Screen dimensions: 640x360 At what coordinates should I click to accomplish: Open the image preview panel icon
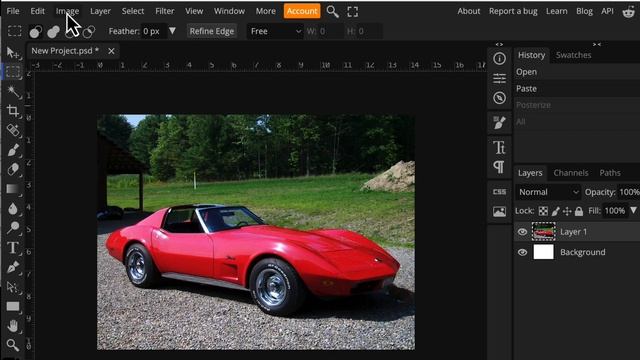point(499,212)
